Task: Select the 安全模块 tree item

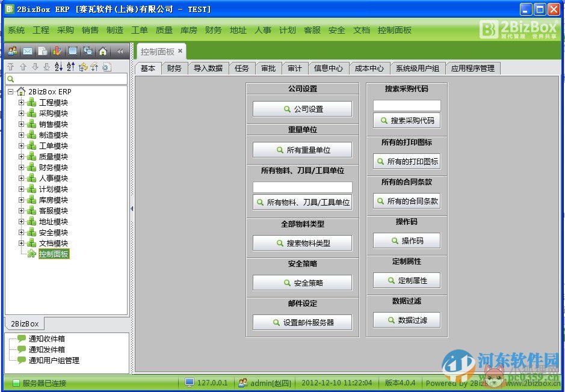Action: tap(54, 232)
